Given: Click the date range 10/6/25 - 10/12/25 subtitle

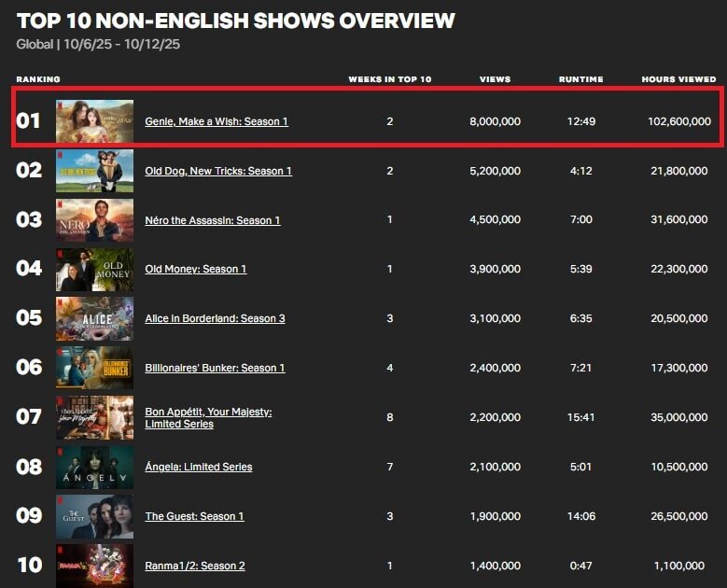Looking at the screenshot, I should tap(122, 45).
